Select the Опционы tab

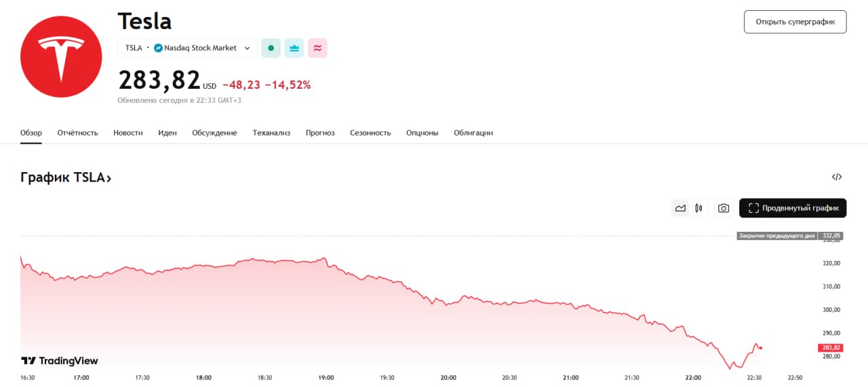422,133
